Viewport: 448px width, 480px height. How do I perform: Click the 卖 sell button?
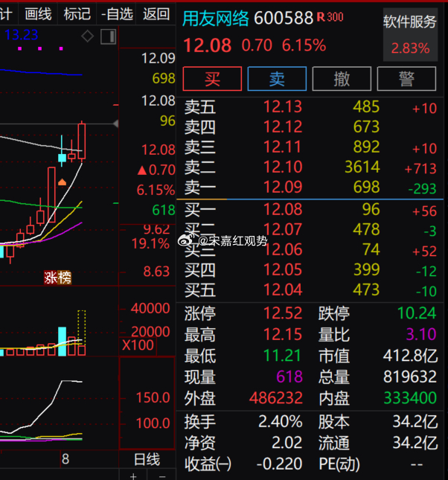coord(277,79)
